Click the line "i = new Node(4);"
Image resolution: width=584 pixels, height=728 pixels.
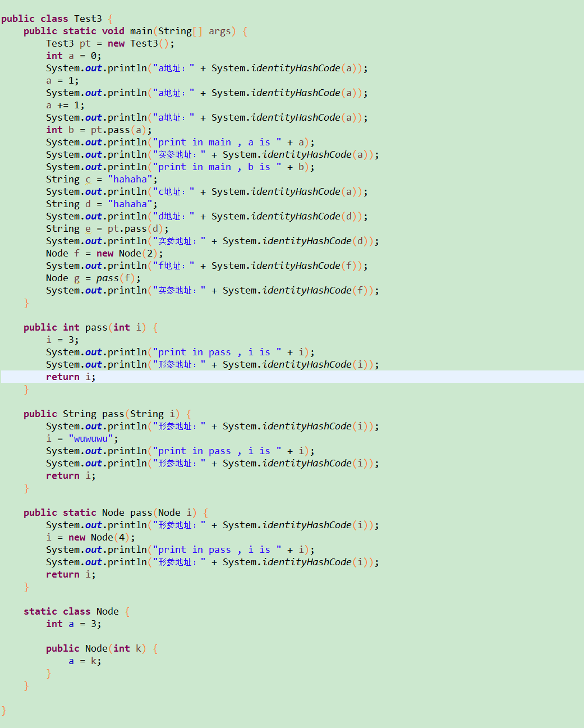pyautogui.click(x=90, y=537)
